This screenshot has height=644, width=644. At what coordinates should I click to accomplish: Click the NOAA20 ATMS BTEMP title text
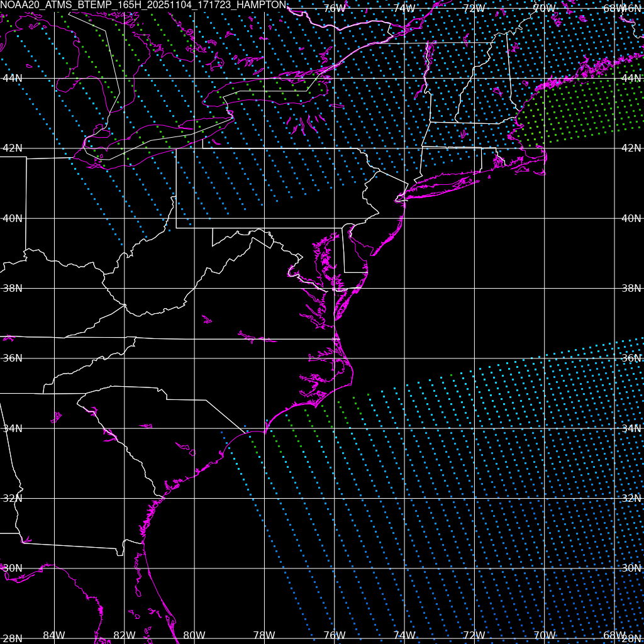tap(143, 5)
